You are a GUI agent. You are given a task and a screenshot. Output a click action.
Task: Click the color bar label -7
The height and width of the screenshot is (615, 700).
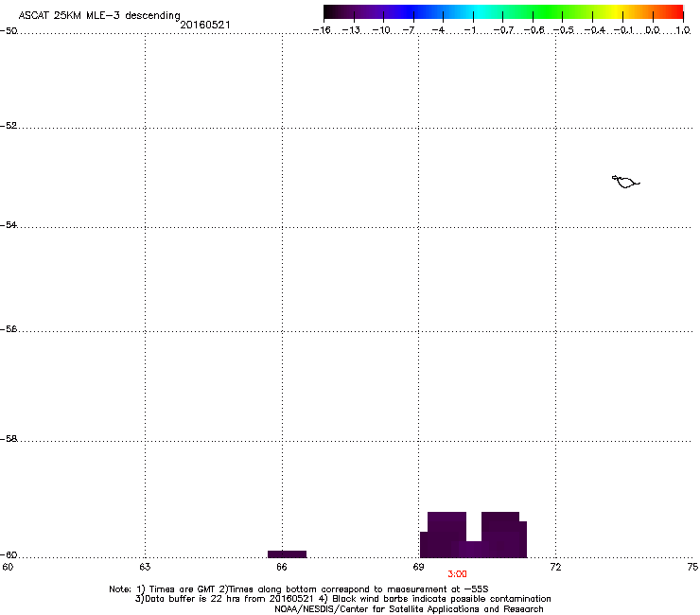[x=409, y=30]
